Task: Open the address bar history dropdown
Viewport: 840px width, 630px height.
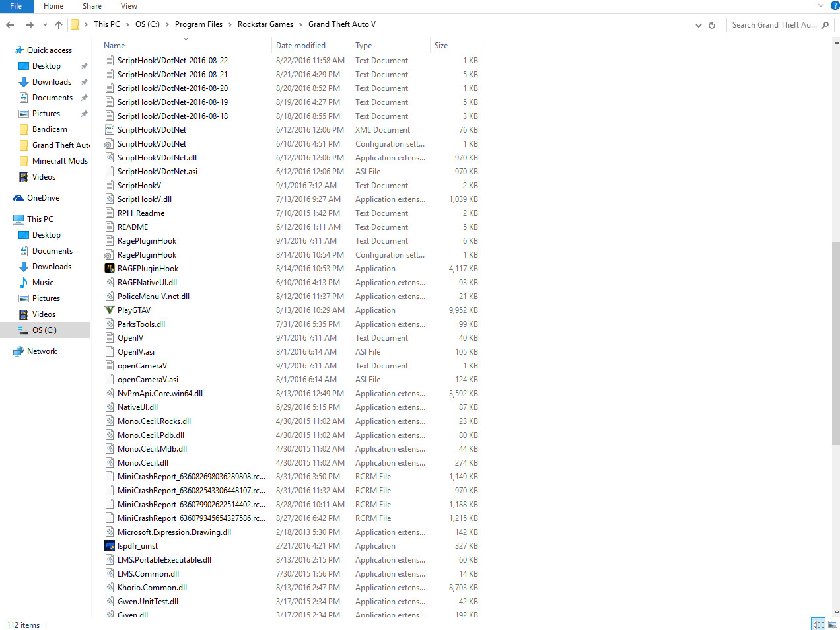Action: [699, 25]
